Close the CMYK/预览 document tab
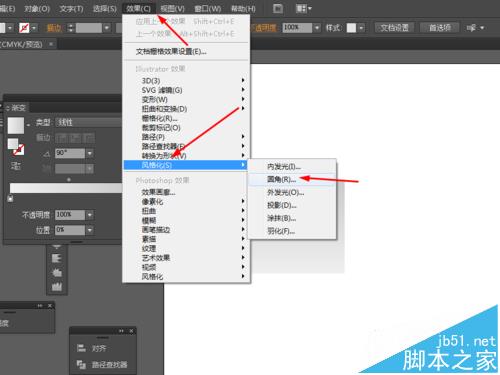This screenshot has height=375, width=500. (x=51, y=44)
